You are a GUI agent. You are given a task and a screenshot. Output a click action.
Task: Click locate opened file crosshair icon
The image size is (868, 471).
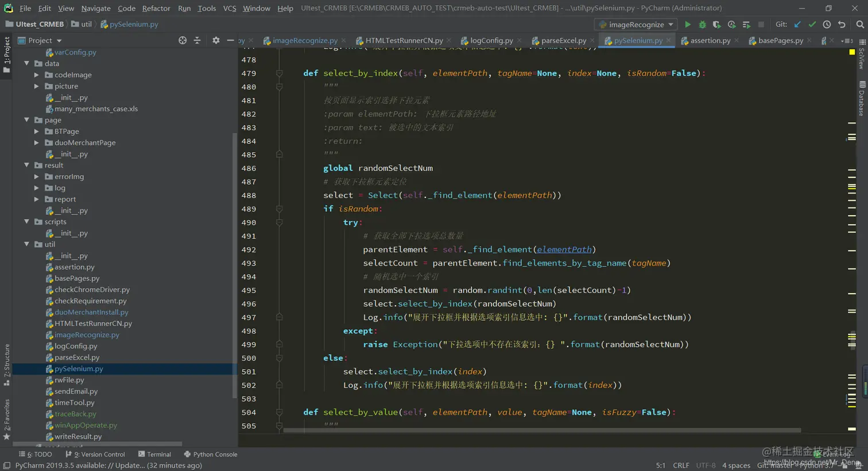183,40
